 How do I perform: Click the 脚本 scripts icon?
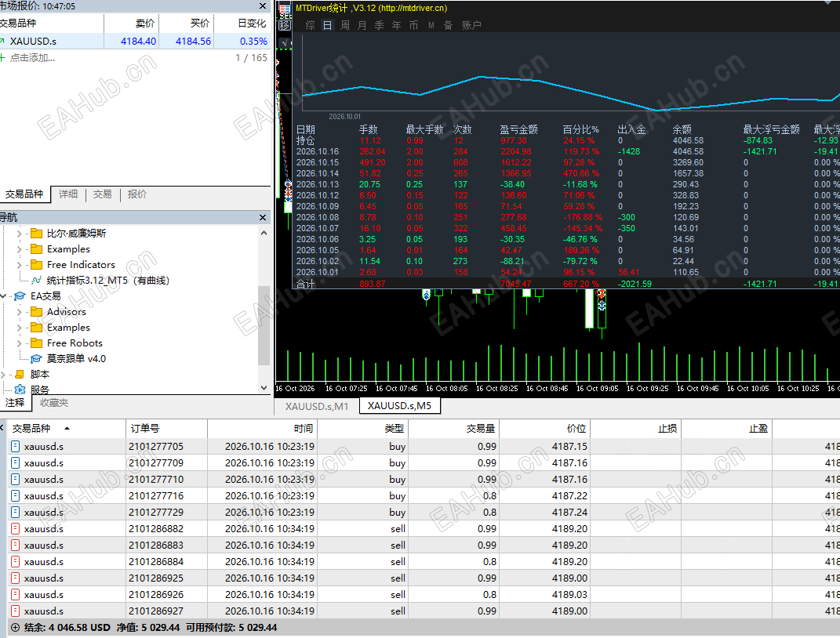point(20,374)
